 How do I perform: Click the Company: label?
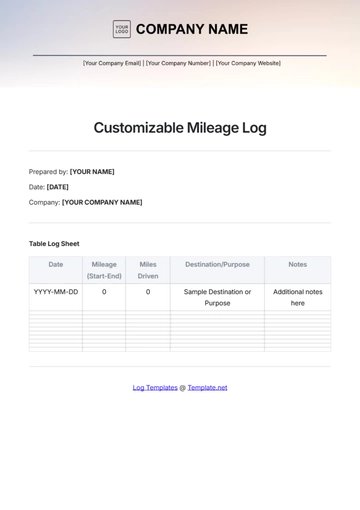tap(44, 202)
